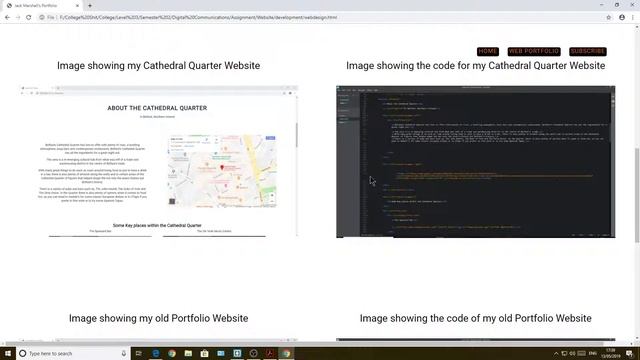
Task: Click the Cathedral Quarter website screenshot
Action: point(159,161)
